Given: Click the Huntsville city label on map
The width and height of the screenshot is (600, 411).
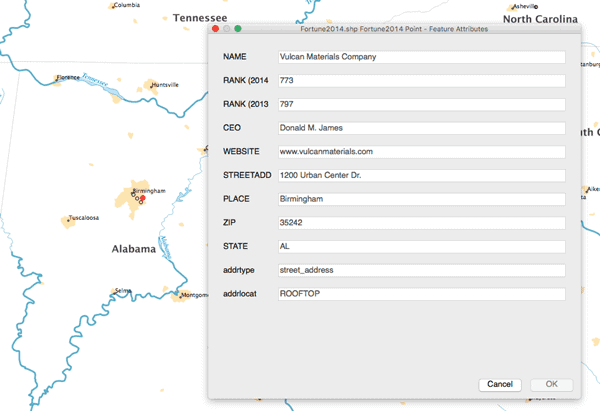Looking at the screenshot, I should [165, 85].
